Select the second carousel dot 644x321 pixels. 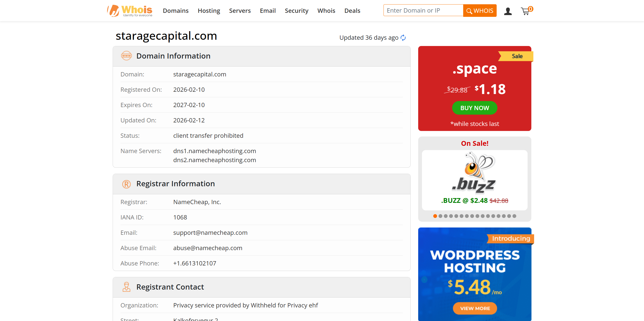(440, 216)
